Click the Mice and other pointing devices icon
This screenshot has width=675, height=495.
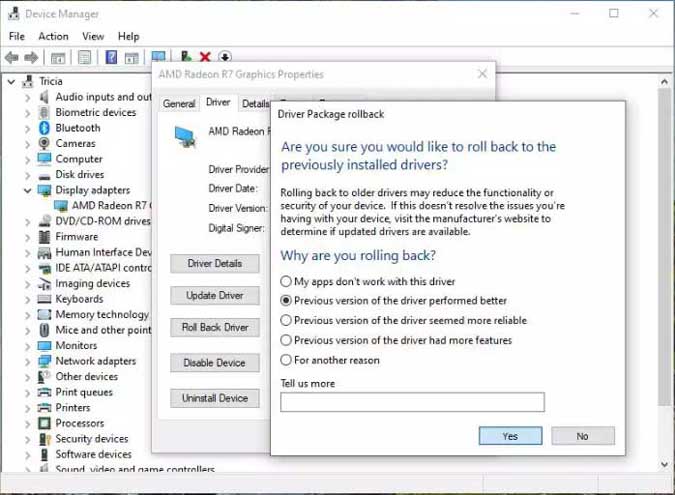(x=44, y=330)
